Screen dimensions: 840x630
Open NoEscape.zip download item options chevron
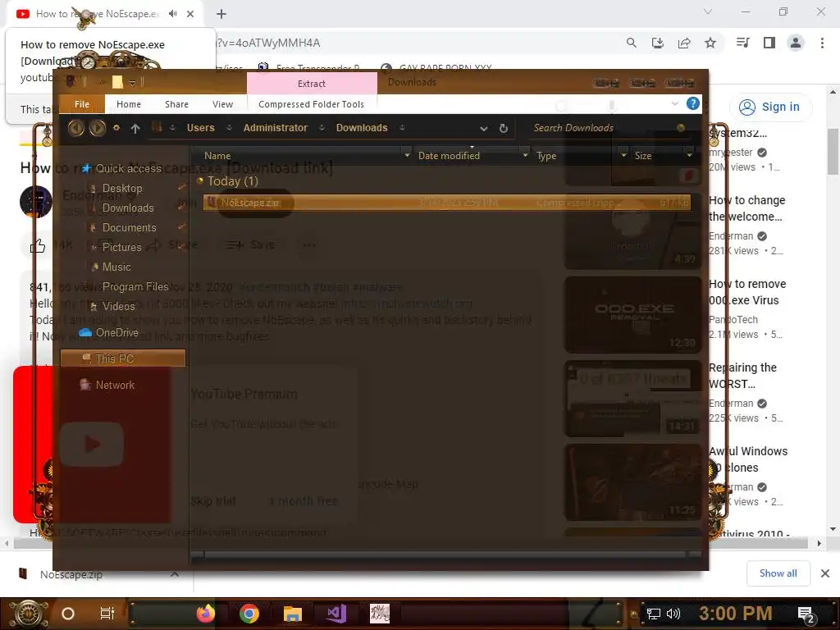pos(175,574)
